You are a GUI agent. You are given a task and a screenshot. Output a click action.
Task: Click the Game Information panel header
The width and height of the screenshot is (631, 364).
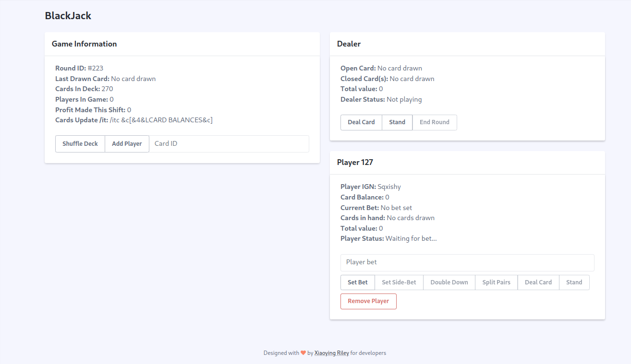pos(84,44)
